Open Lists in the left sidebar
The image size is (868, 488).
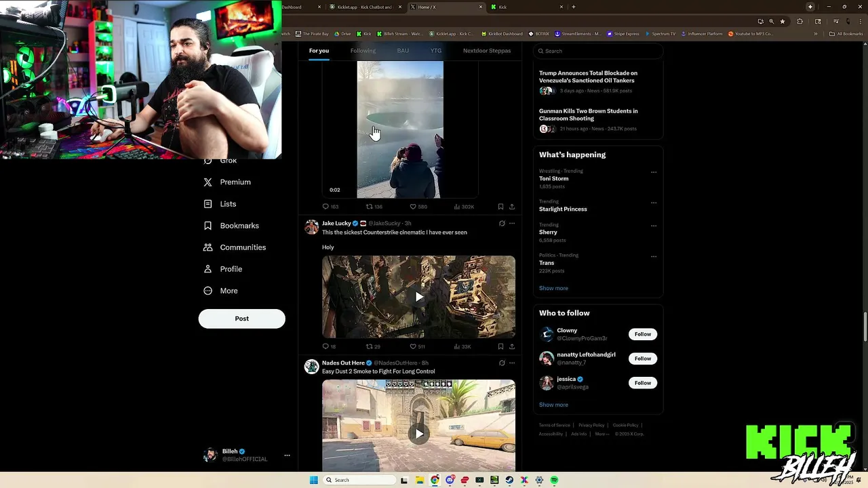pyautogui.click(x=220, y=203)
